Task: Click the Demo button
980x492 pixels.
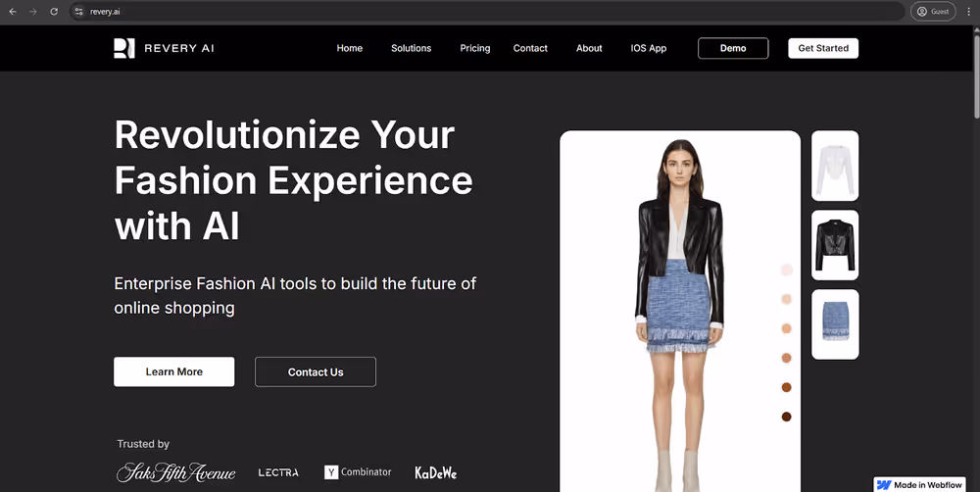Action: tap(733, 48)
